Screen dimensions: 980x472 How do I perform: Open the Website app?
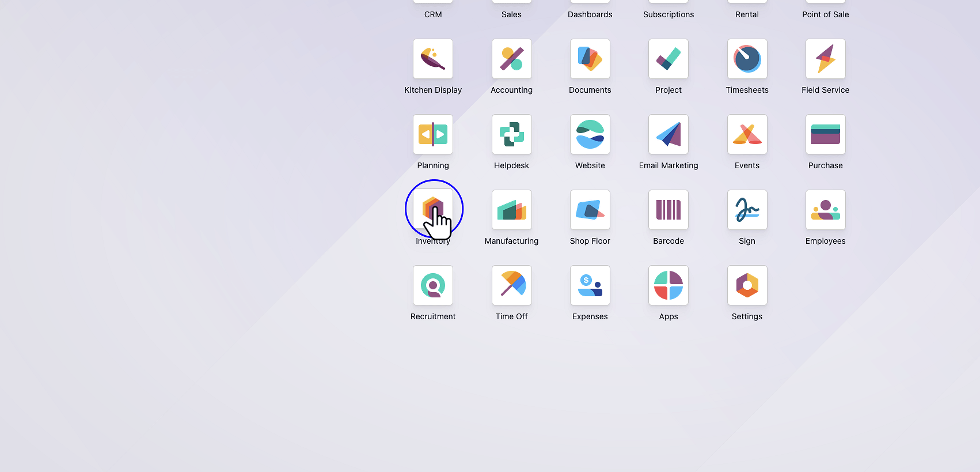(590, 134)
